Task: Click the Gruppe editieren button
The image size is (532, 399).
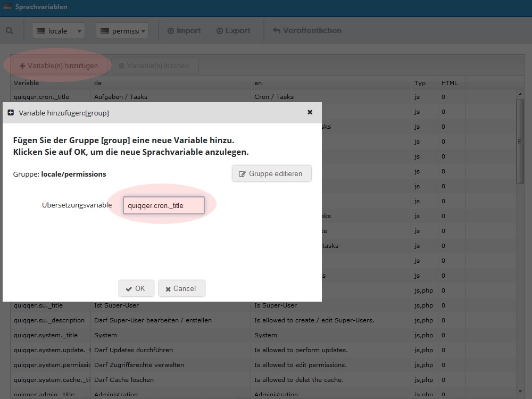Action: tap(271, 174)
